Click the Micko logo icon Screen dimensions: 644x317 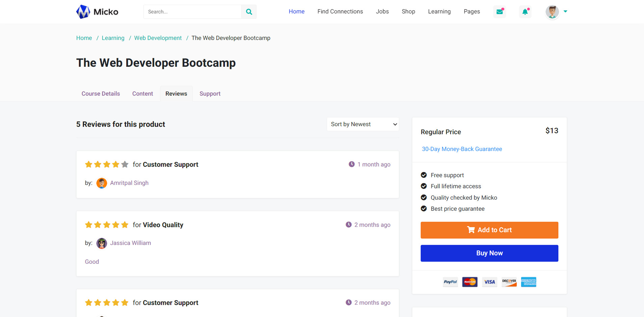[x=83, y=12]
